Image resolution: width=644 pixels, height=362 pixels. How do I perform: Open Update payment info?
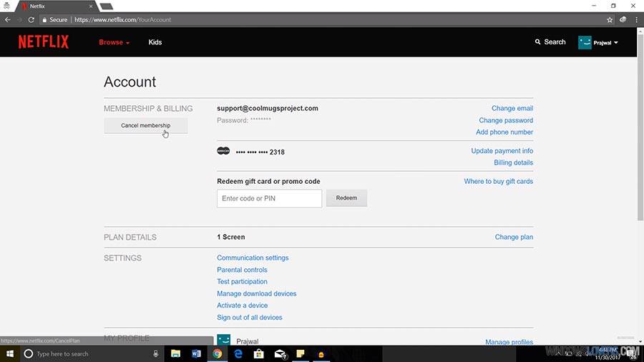(502, 151)
